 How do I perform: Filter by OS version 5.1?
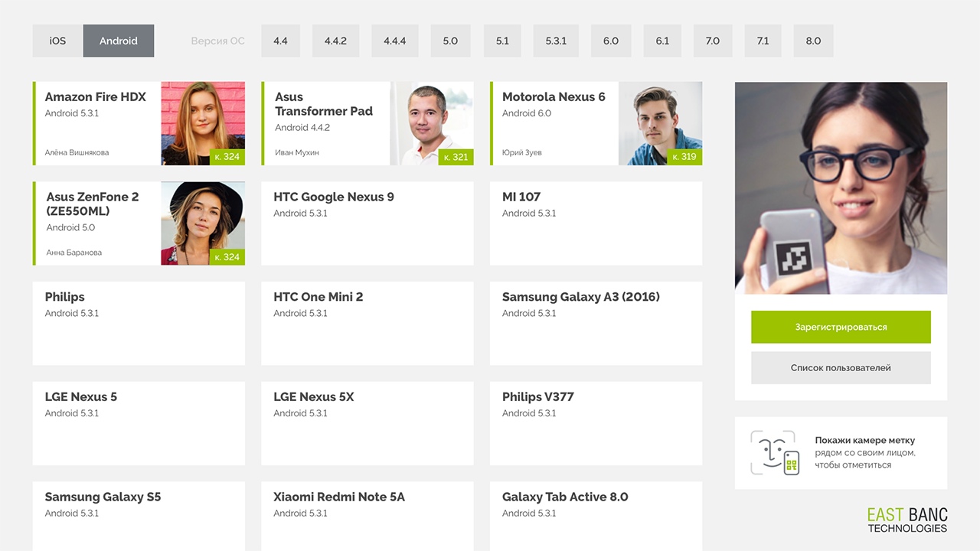pyautogui.click(x=502, y=41)
